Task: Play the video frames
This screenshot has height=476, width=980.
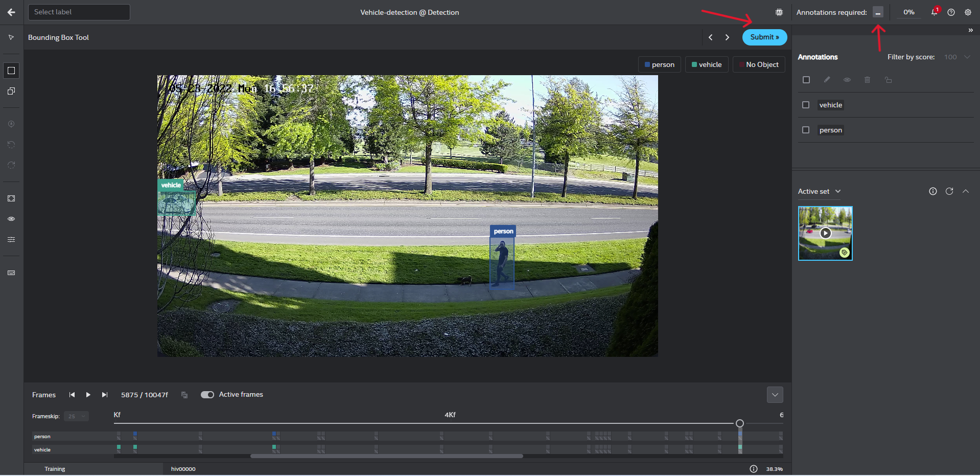Action: coord(88,395)
